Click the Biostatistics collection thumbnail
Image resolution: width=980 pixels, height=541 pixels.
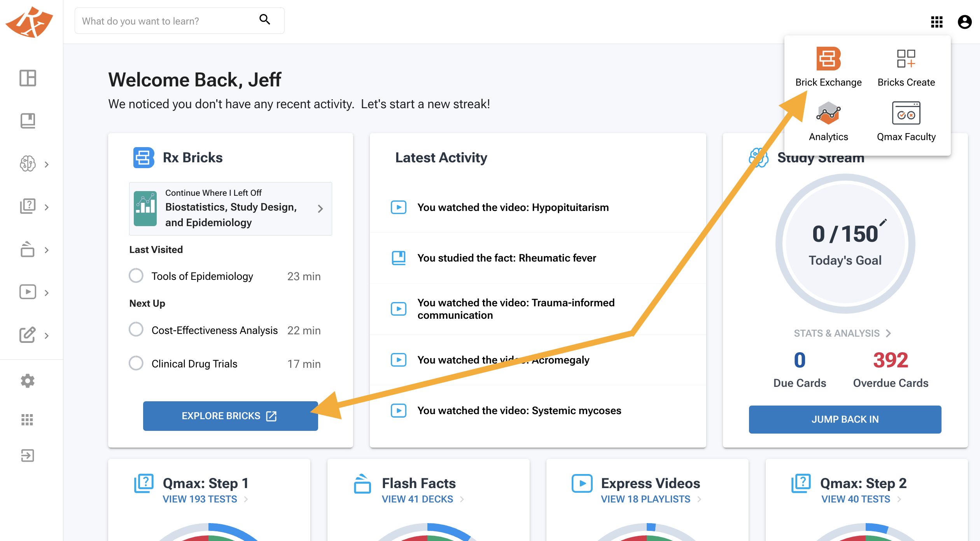pos(145,208)
